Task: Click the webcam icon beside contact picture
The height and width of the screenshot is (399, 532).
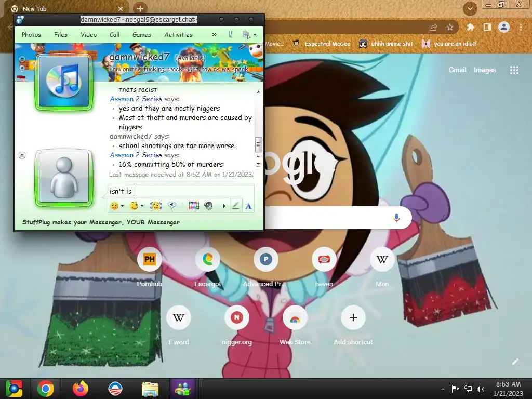Action: pyautogui.click(x=22, y=68)
